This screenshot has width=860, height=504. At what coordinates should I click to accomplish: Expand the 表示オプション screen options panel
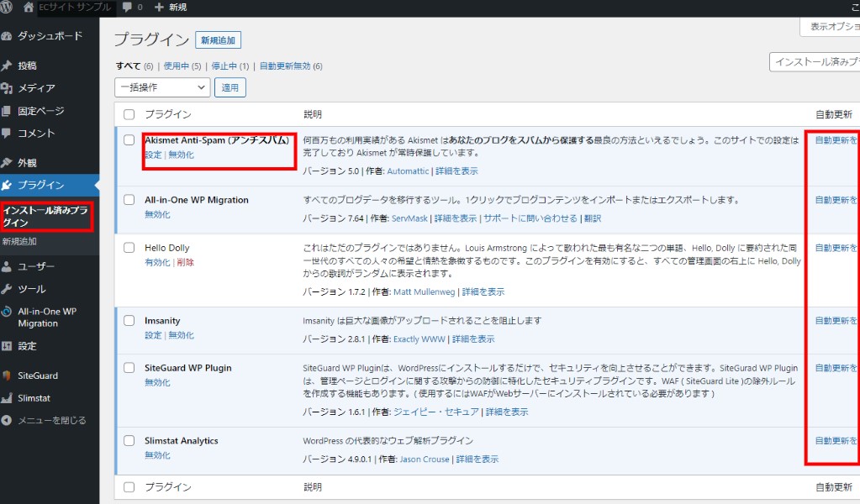(831, 27)
